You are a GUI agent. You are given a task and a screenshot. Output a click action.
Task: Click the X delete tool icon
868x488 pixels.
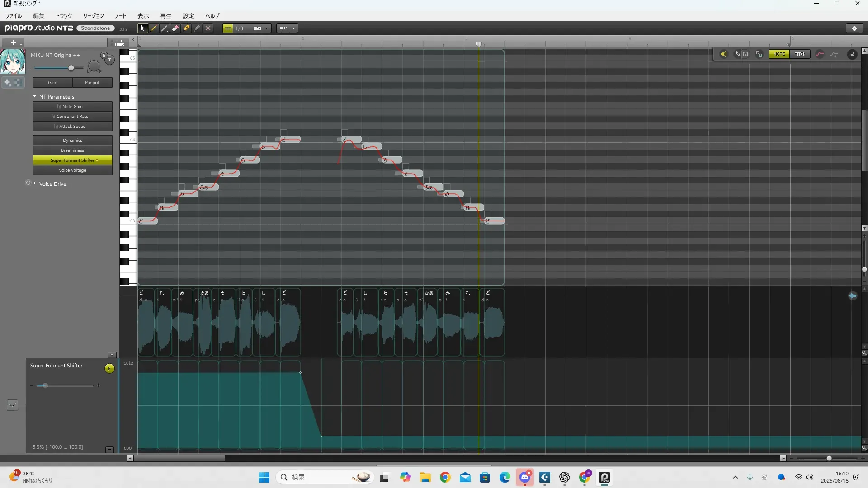208,28
